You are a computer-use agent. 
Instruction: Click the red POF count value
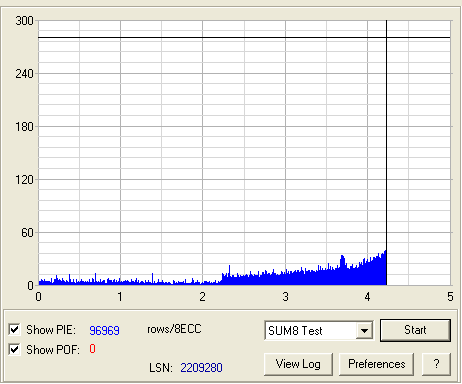[x=92, y=349]
